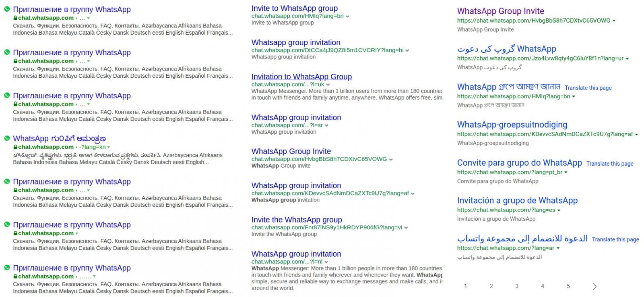
Task: Open 'Convite para grupo do WhatsApp' result
Action: point(520,163)
